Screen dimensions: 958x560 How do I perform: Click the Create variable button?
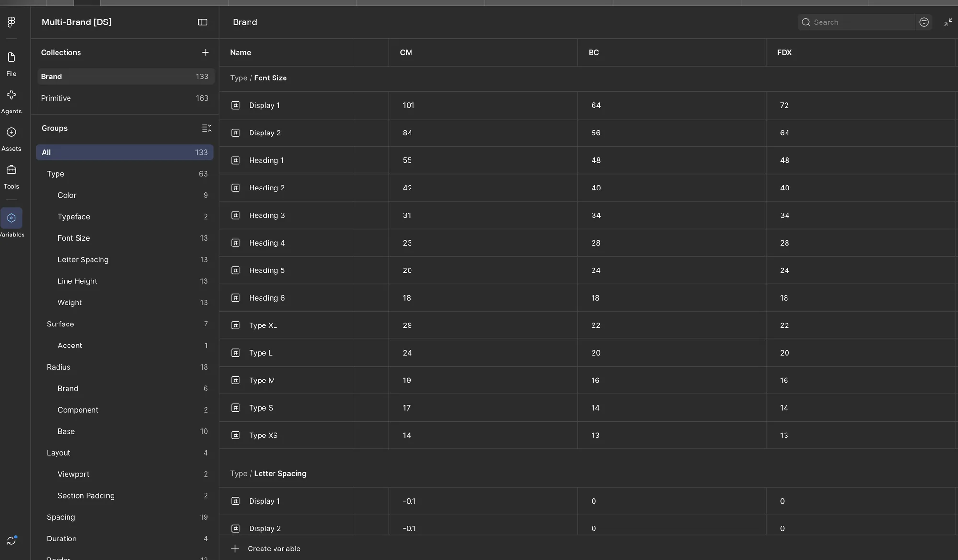coord(266,549)
